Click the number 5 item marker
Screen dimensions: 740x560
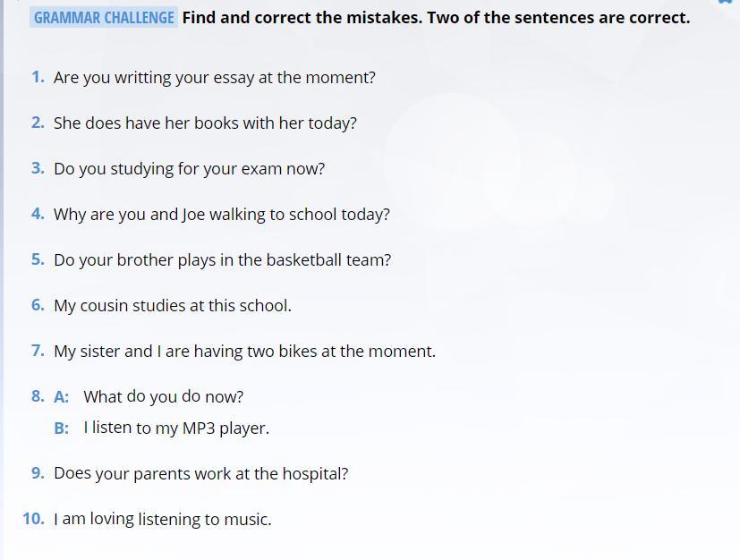(x=38, y=259)
